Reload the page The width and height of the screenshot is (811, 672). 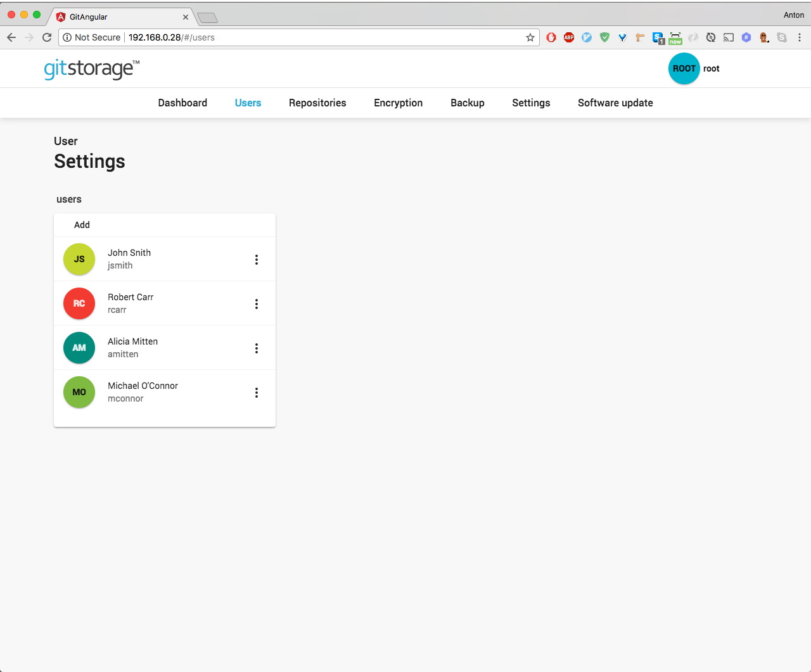46,37
